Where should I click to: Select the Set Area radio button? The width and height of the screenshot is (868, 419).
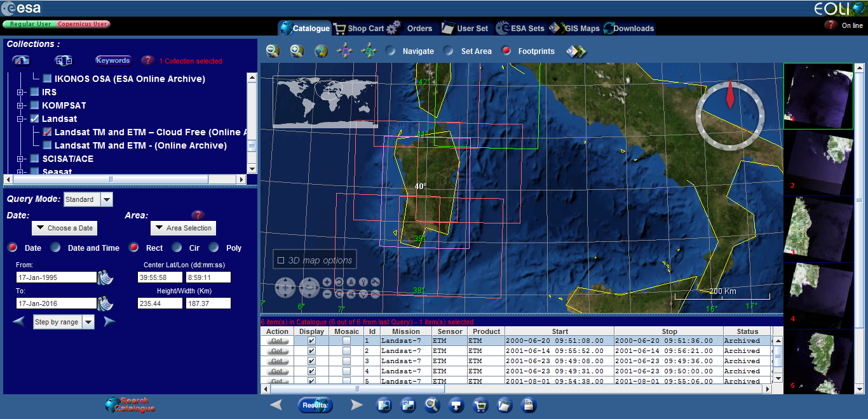[x=449, y=51]
